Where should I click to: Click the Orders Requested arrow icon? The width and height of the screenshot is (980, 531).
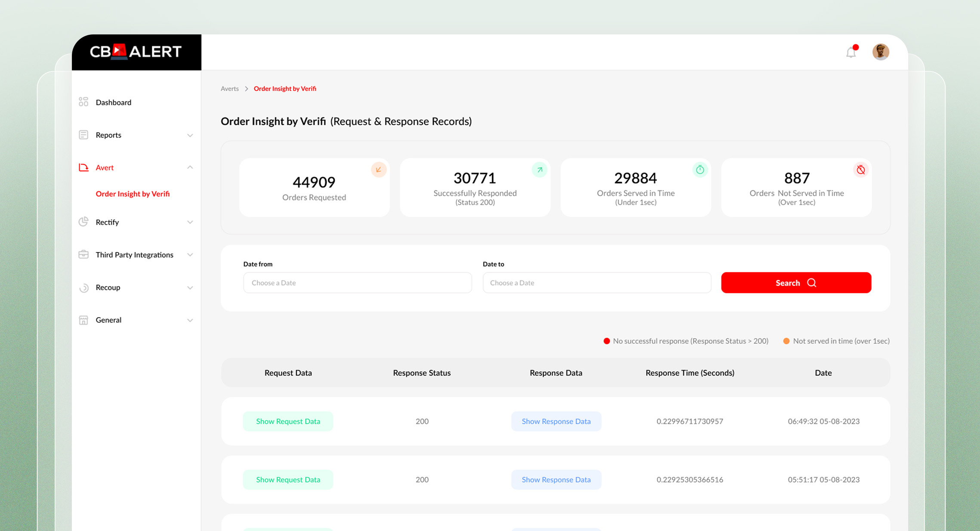point(379,170)
